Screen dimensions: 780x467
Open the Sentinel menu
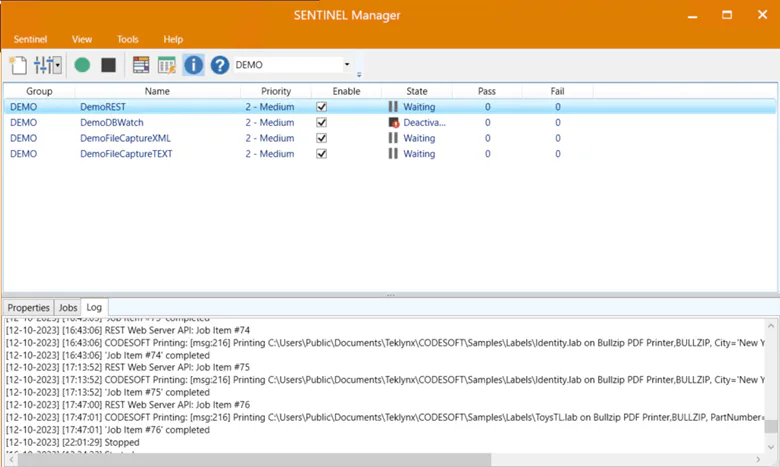[30, 39]
